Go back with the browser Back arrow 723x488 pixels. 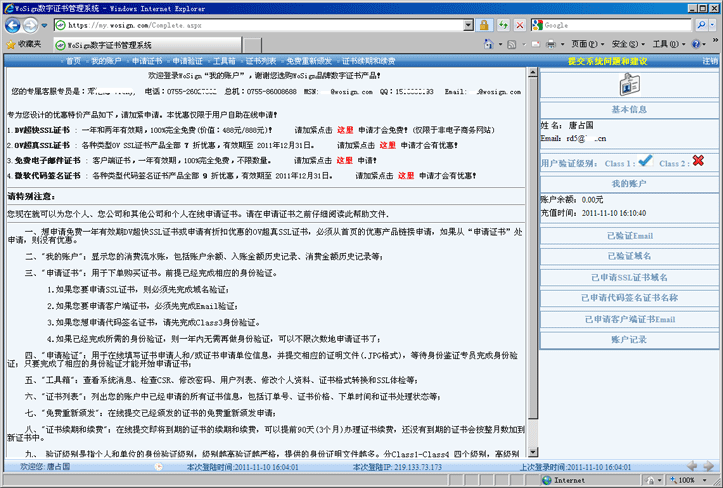[x=12, y=25]
